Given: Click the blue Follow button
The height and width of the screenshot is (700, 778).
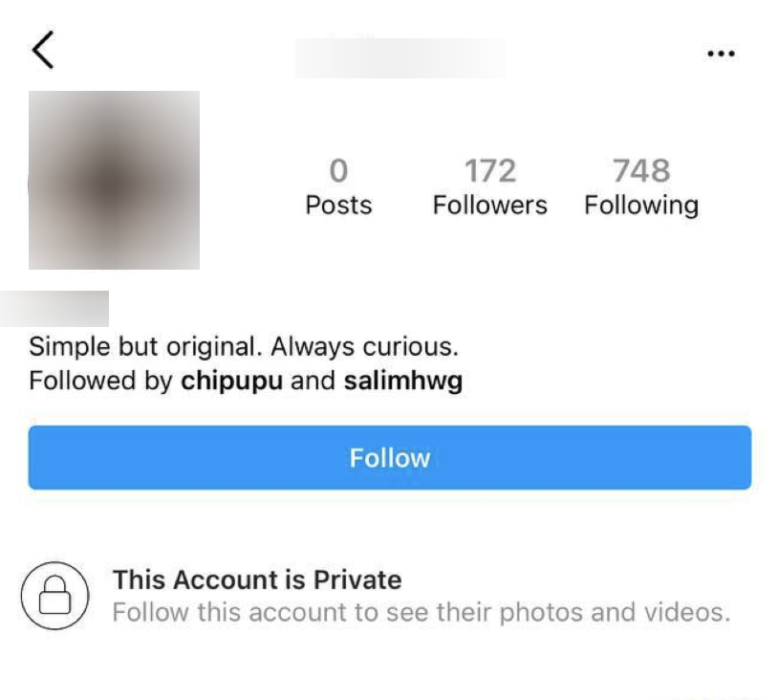Looking at the screenshot, I should (390, 457).
